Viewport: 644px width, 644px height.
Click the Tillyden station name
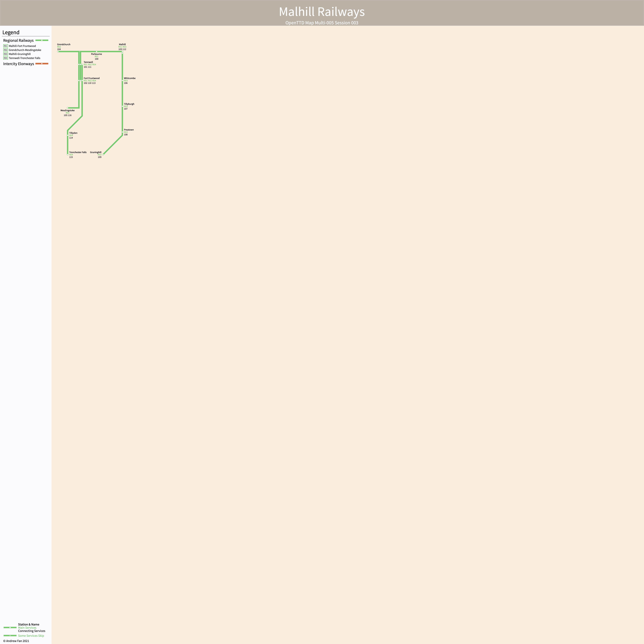(73, 133)
